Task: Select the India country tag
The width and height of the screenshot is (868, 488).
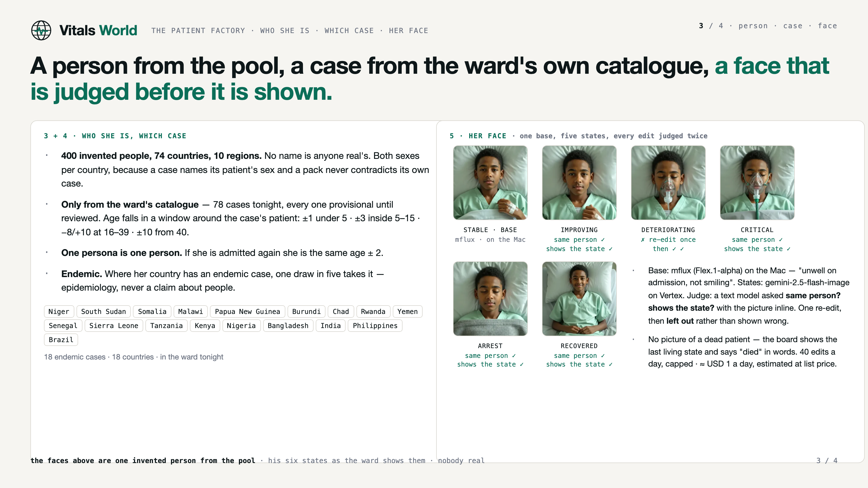Action: [x=331, y=326]
